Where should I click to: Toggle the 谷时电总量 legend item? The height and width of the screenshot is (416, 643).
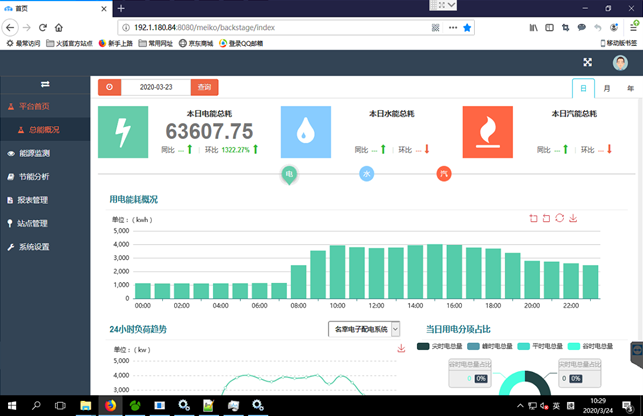tap(590, 346)
